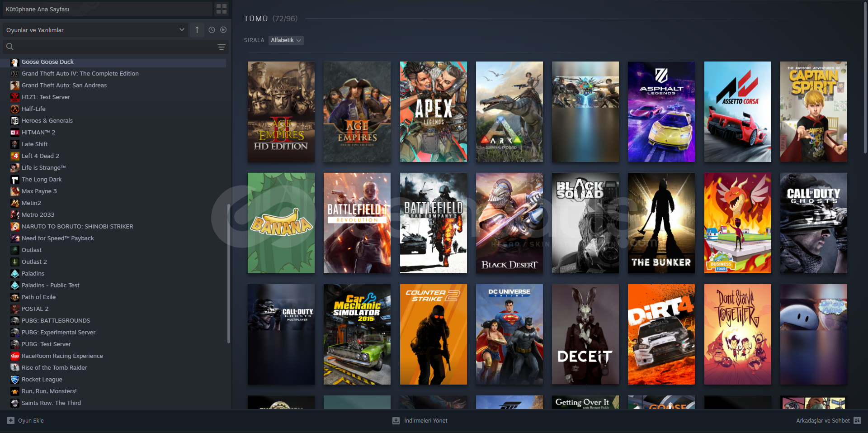The image size is (868, 433).
Task: Click the sort ascending arrow icon
Action: coord(197,30)
